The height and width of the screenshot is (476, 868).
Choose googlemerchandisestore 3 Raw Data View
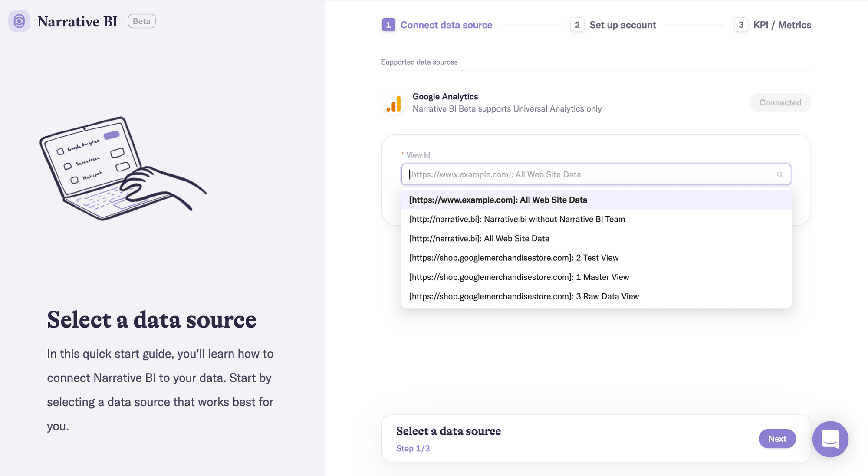[x=523, y=296]
